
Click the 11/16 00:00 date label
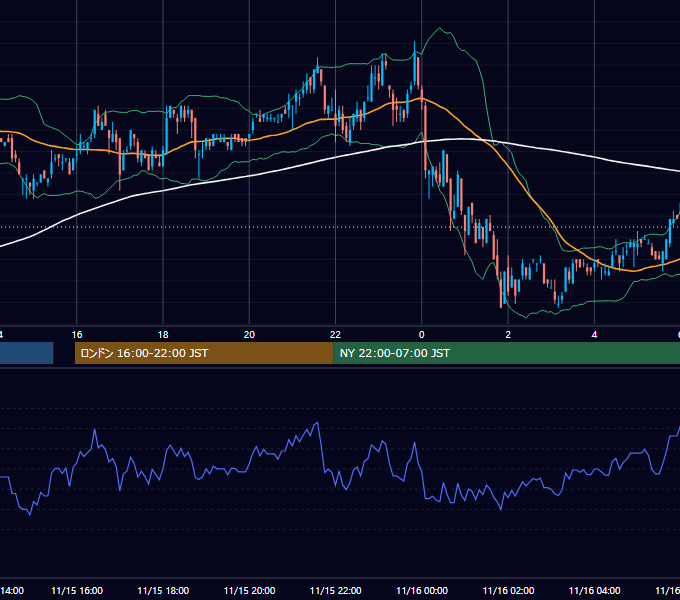pos(422,590)
